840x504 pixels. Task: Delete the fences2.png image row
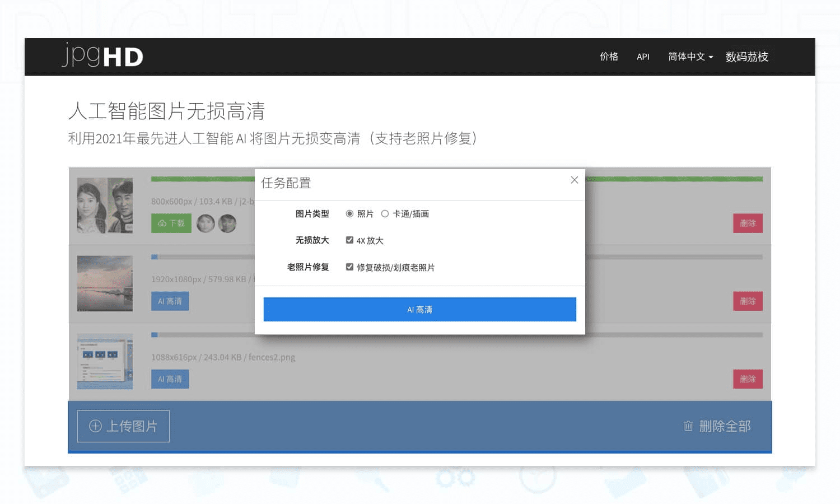click(748, 379)
